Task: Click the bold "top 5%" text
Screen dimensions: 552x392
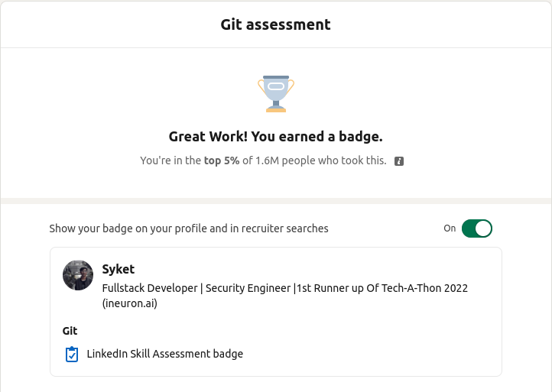Action: [221, 161]
